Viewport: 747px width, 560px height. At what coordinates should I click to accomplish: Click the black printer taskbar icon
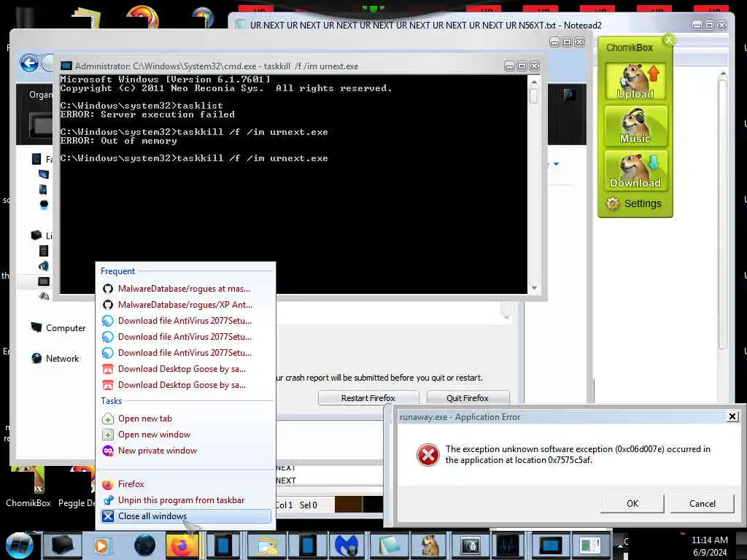63,545
